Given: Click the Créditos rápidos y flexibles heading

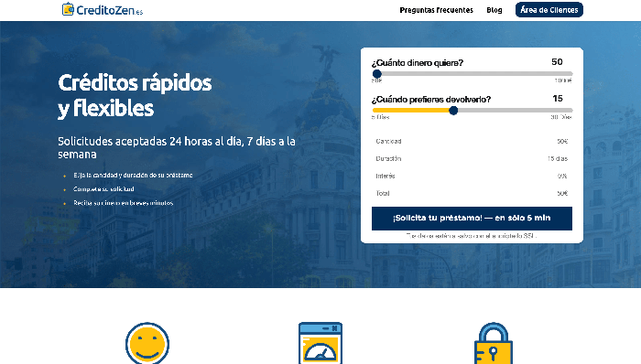Looking at the screenshot, I should point(135,95).
